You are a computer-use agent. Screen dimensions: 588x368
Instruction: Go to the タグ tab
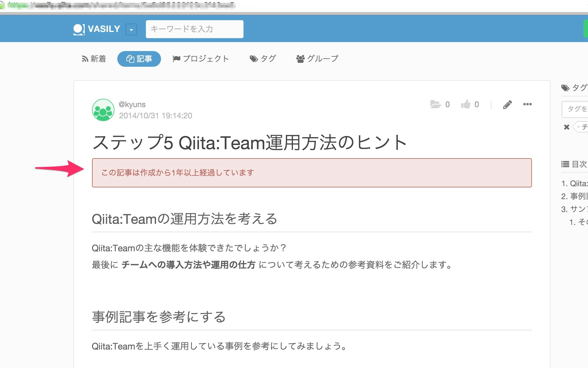263,59
